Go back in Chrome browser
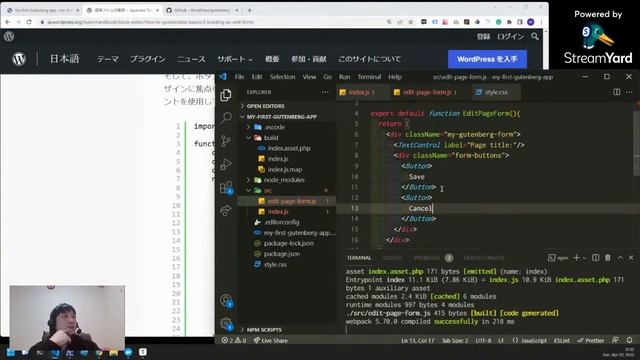The image size is (640, 360). coord(8,22)
